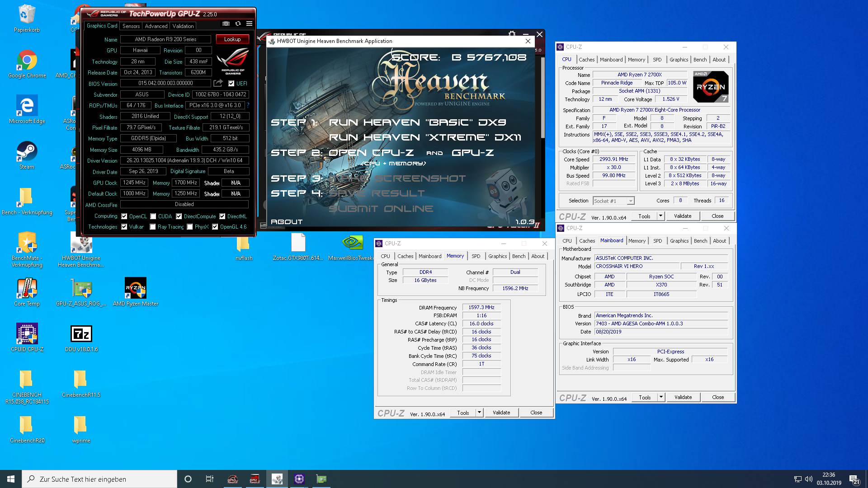This screenshot has width=868, height=488.
Task: Switch to Validation tab in GPU-Z
Action: pos(183,26)
